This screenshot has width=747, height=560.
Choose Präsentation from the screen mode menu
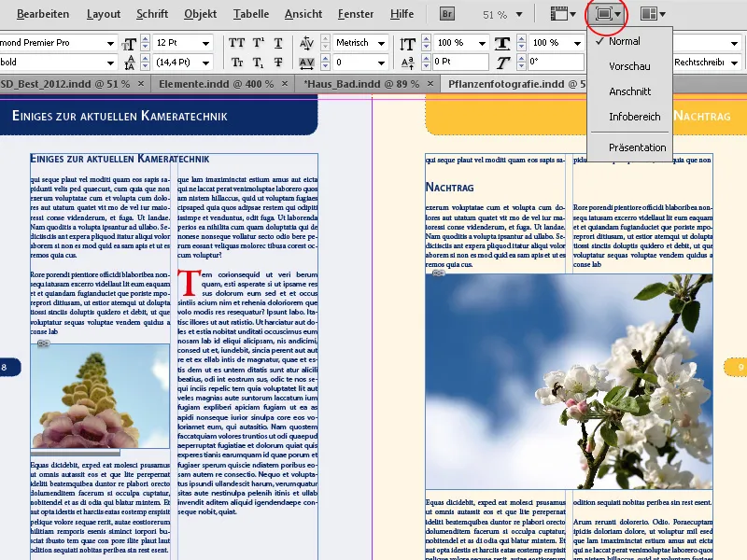(639, 147)
